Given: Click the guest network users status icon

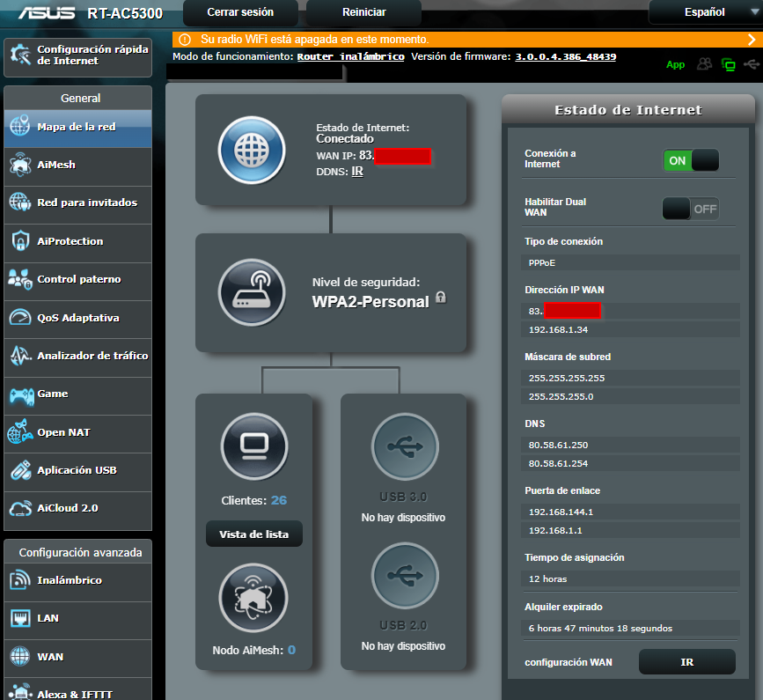Looking at the screenshot, I should [x=704, y=64].
